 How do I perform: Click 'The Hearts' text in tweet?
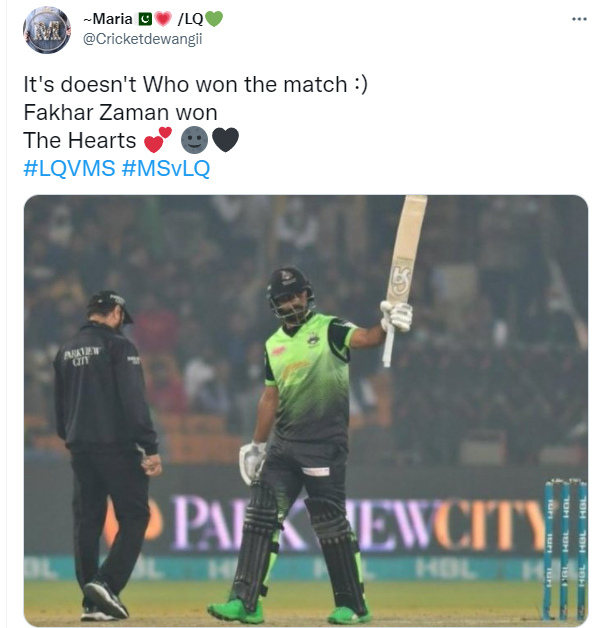80,140
